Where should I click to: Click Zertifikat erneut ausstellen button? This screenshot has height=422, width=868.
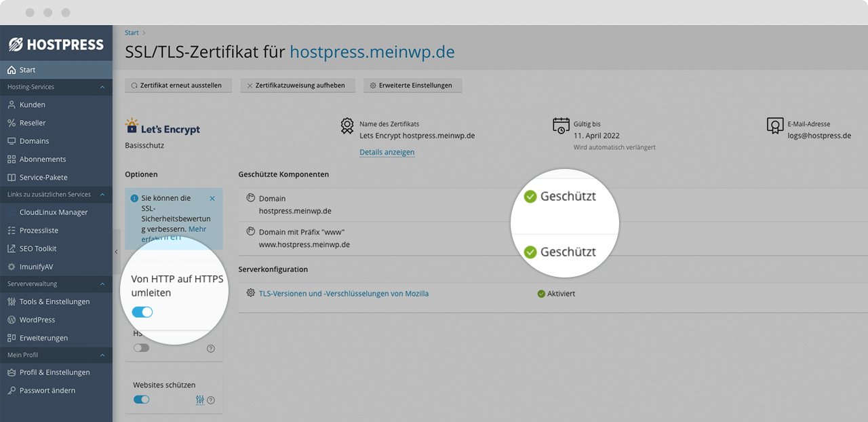[178, 85]
